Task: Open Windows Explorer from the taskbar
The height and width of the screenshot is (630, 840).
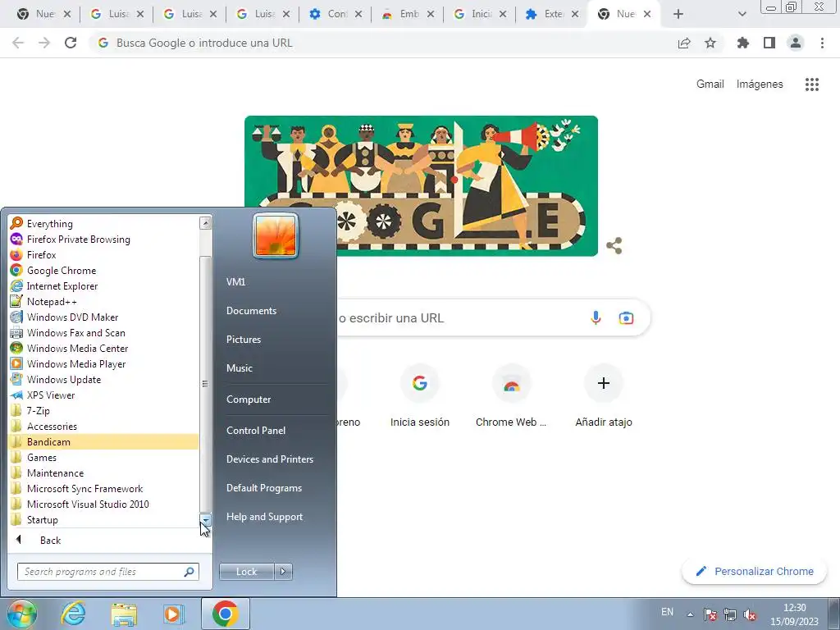Action: pyautogui.click(x=124, y=614)
